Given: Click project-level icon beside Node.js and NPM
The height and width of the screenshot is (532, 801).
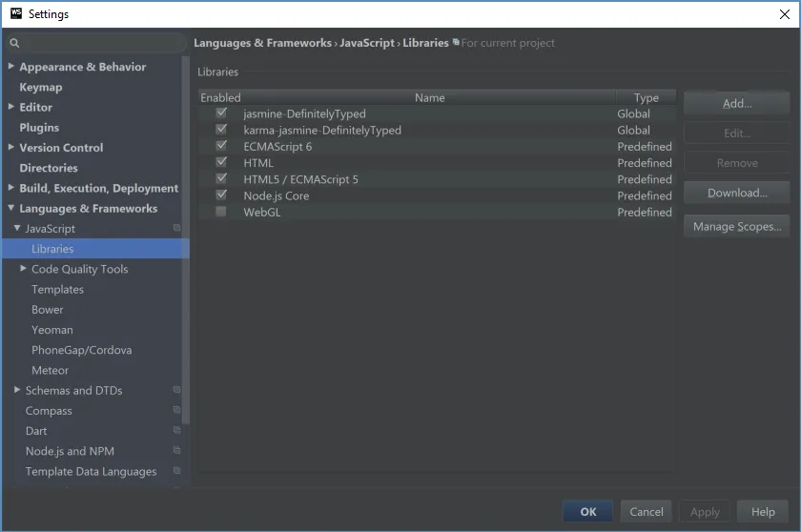Looking at the screenshot, I should 176,450.
